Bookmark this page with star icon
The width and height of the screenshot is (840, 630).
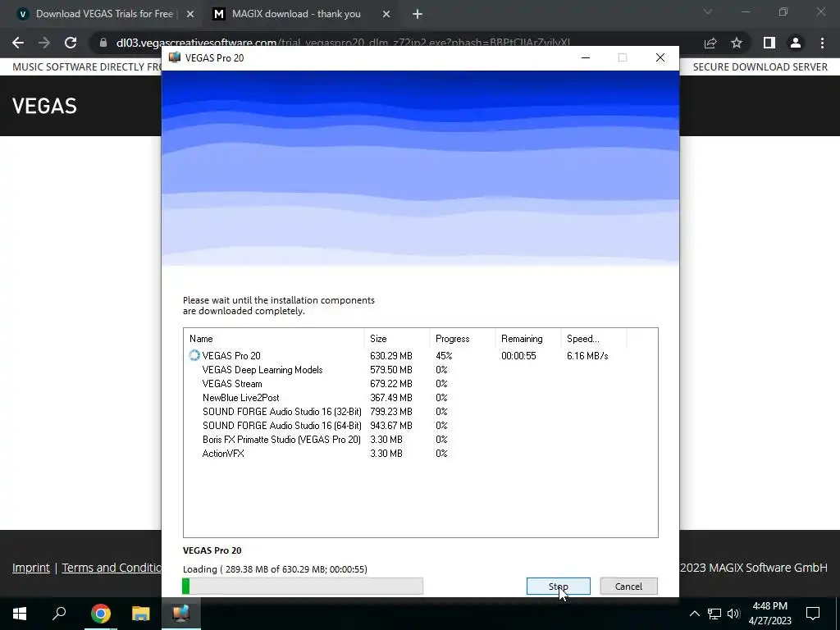737,43
